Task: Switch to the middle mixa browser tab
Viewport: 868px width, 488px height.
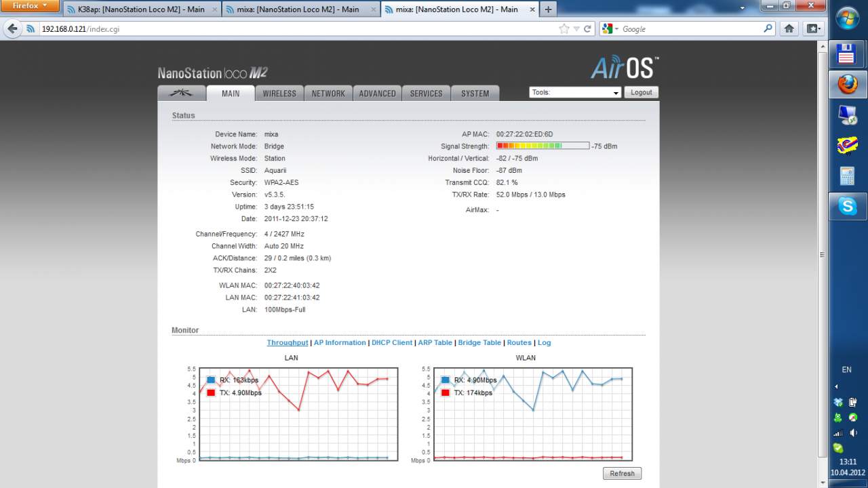Action: pyautogui.click(x=300, y=9)
